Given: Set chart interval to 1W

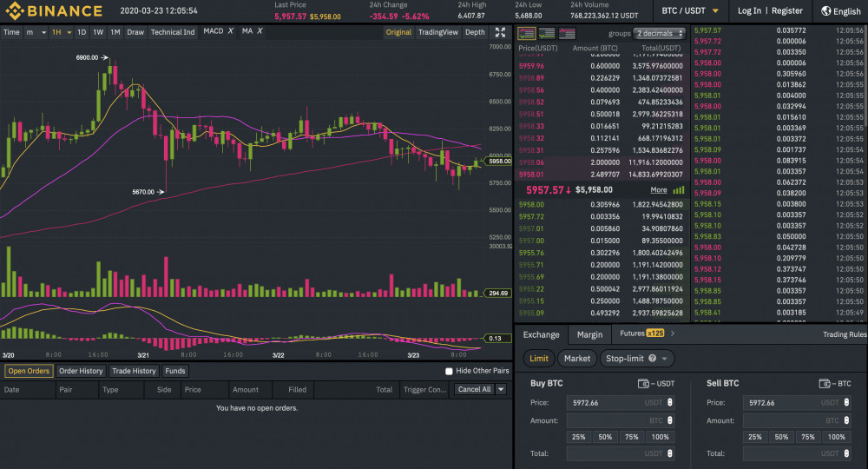Looking at the screenshot, I should point(98,32).
